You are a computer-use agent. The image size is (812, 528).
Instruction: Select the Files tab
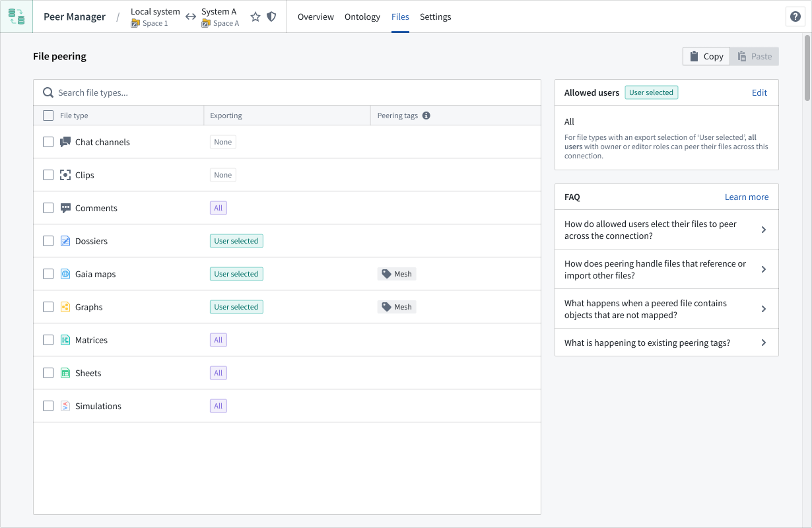pyautogui.click(x=400, y=16)
